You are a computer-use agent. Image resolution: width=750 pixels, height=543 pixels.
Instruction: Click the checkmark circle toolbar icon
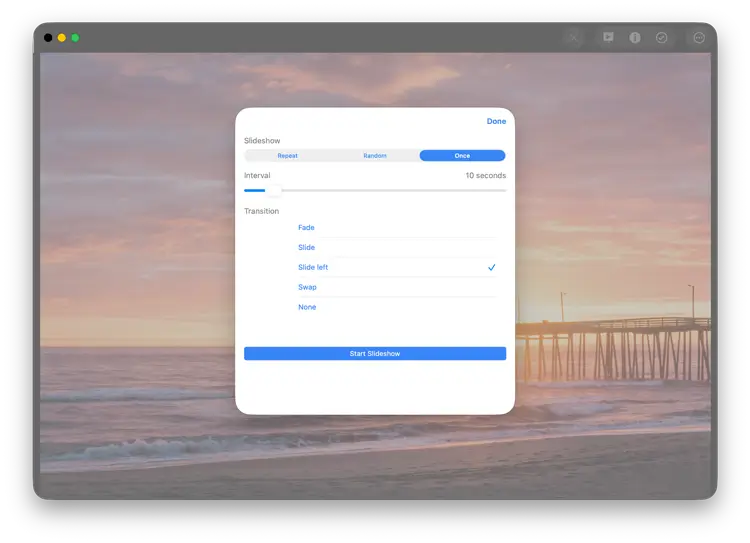pyautogui.click(x=662, y=37)
